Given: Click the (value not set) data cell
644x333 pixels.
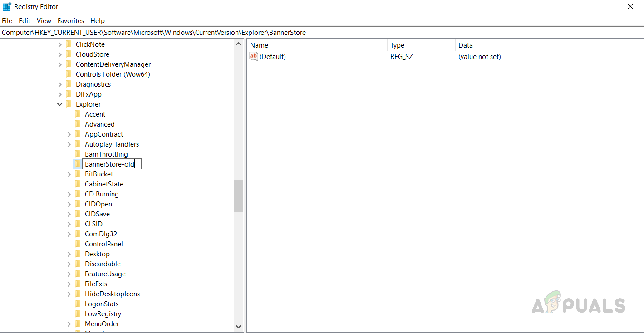Looking at the screenshot, I should tap(480, 56).
